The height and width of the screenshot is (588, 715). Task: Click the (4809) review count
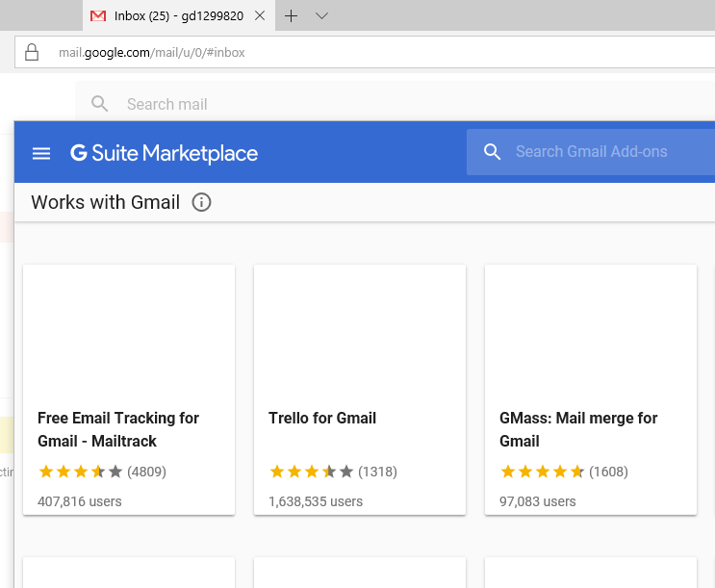[x=146, y=472]
